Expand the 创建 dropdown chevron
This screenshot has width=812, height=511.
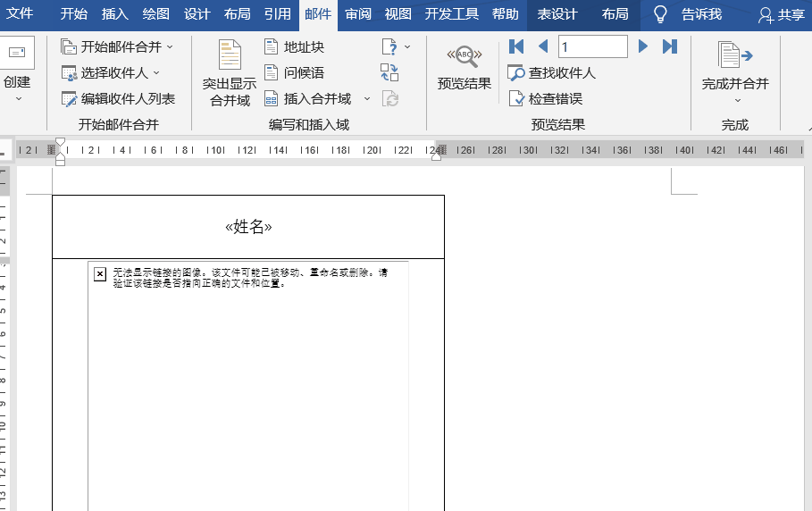[19, 98]
